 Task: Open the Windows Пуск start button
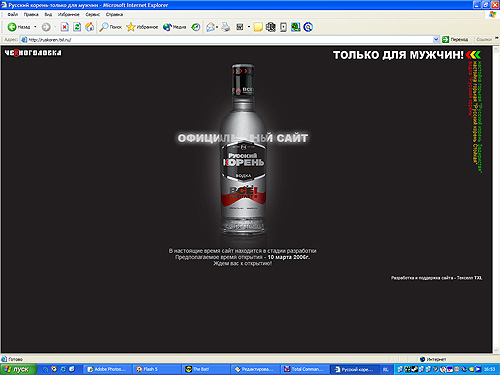click(x=18, y=369)
